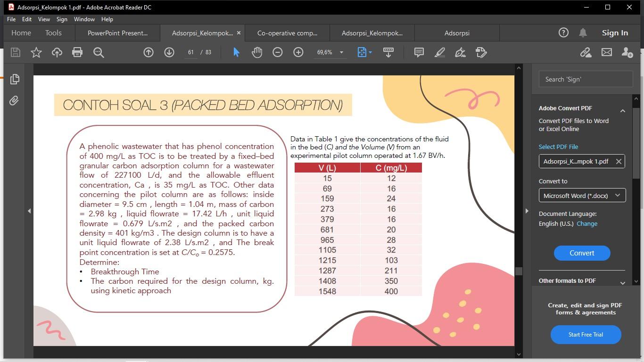This screenshot has width=644, height=362.
Task: Click the Search 'Sign' field
Action: click(586, 79)
